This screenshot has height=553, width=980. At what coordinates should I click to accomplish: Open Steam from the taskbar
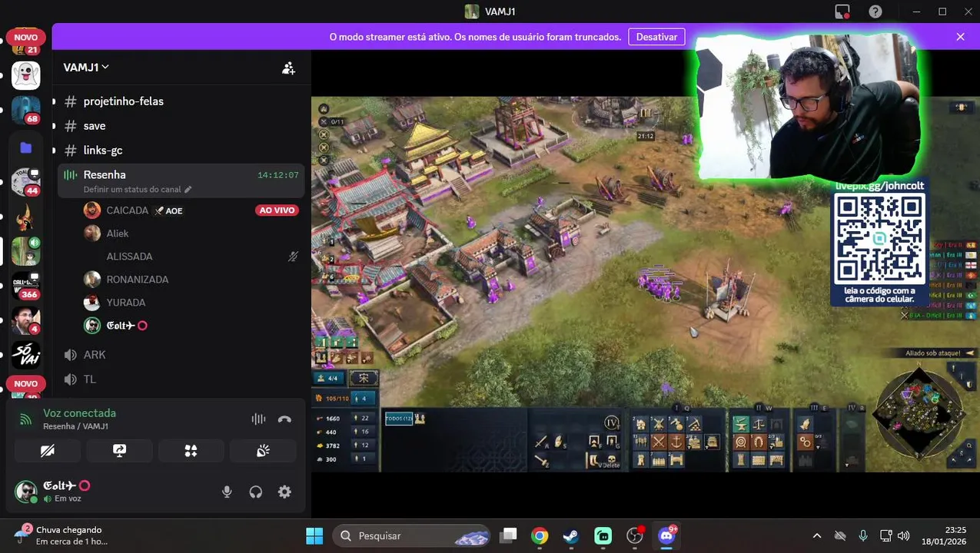(x=571, y=536)
